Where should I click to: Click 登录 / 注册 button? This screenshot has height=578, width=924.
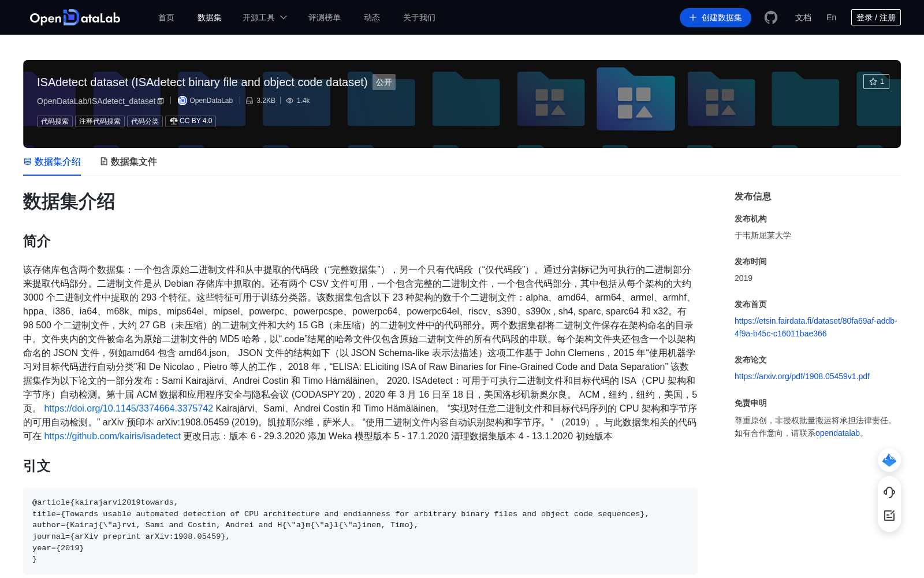tap(876, 17)
